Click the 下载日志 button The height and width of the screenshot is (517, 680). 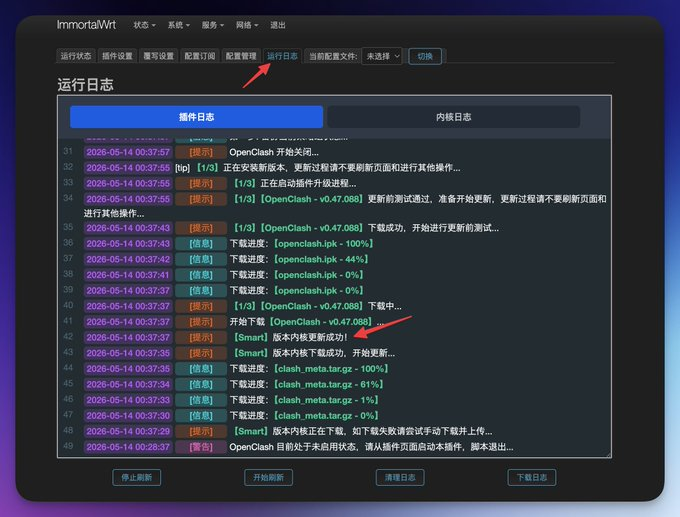pos(532,478)
